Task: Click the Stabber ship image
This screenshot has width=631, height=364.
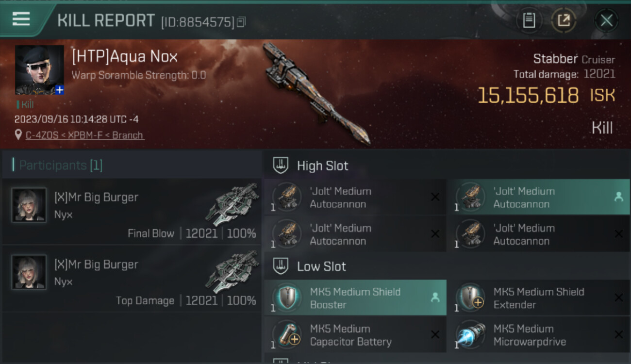Action: click(316, 93)
